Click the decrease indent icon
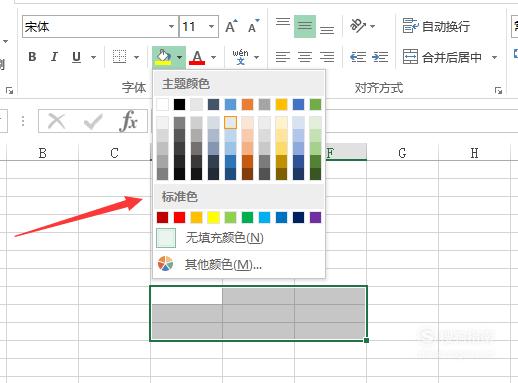 [358, 57]
